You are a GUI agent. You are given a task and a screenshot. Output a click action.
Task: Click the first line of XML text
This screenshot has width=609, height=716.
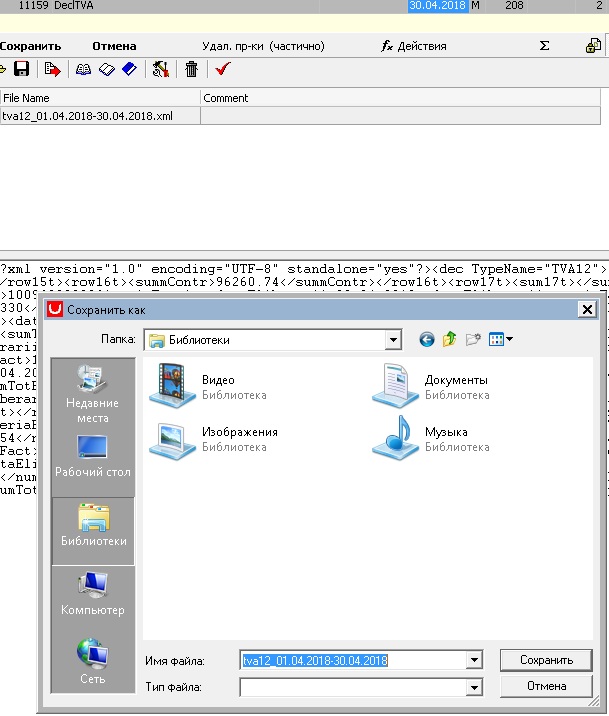point(304,269)
